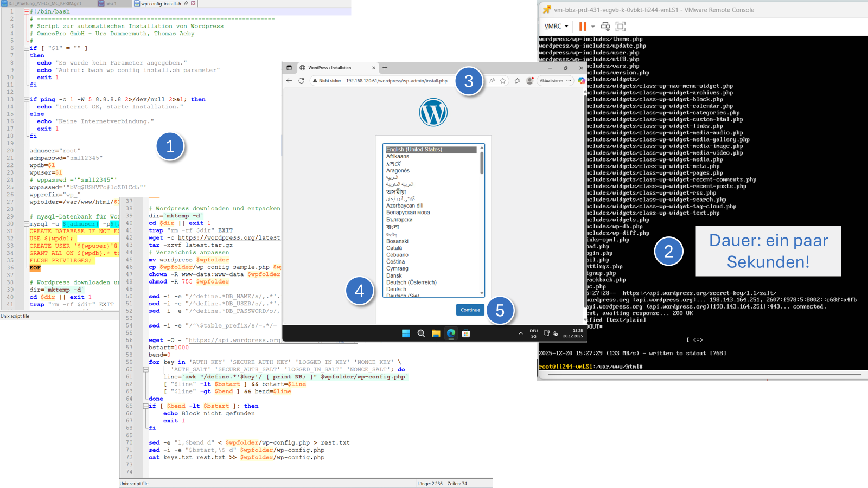Open Edge Copilot icon
Image resolution: width=868 pixels, height=488 pixels.
coord(581,81)
